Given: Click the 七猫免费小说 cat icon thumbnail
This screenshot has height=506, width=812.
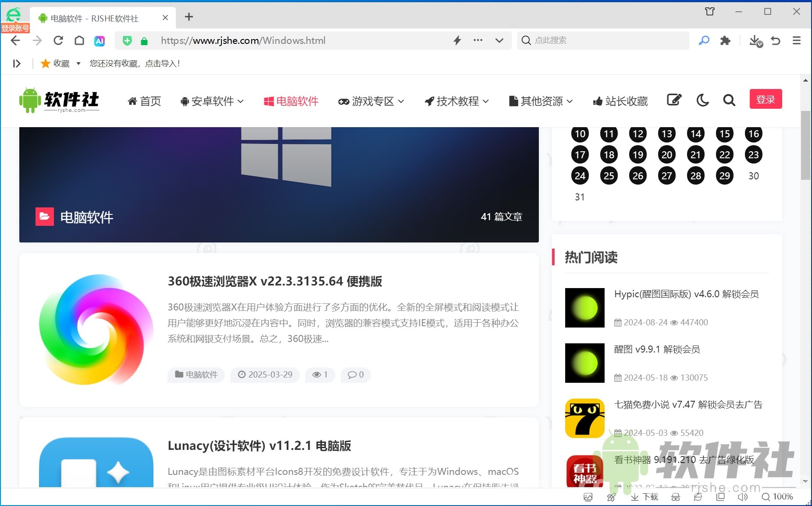Looking at the screenshot, I should click(x=585, y=418).
